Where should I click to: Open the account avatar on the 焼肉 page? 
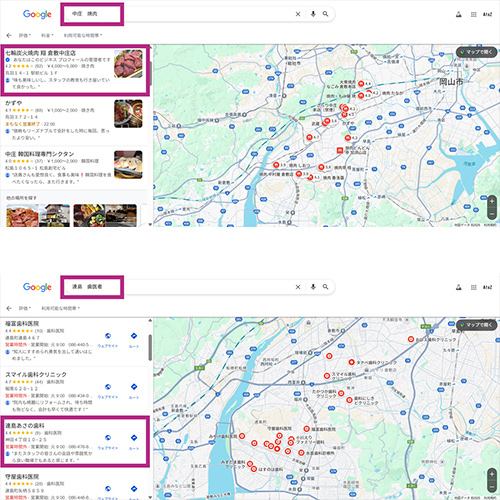[487, 14]
